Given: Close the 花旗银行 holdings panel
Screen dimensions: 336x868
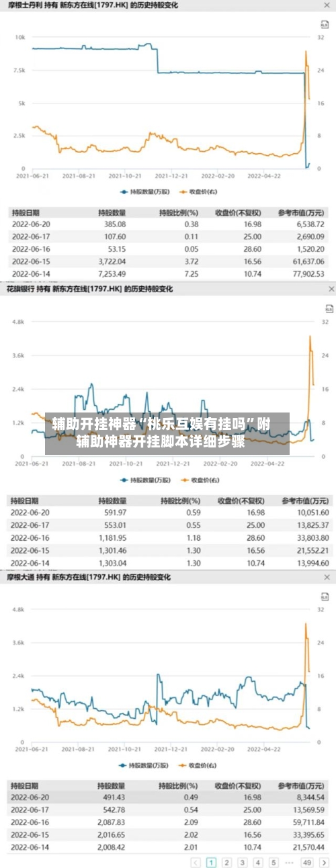Looking at the screenshot, I should [331, 289].
